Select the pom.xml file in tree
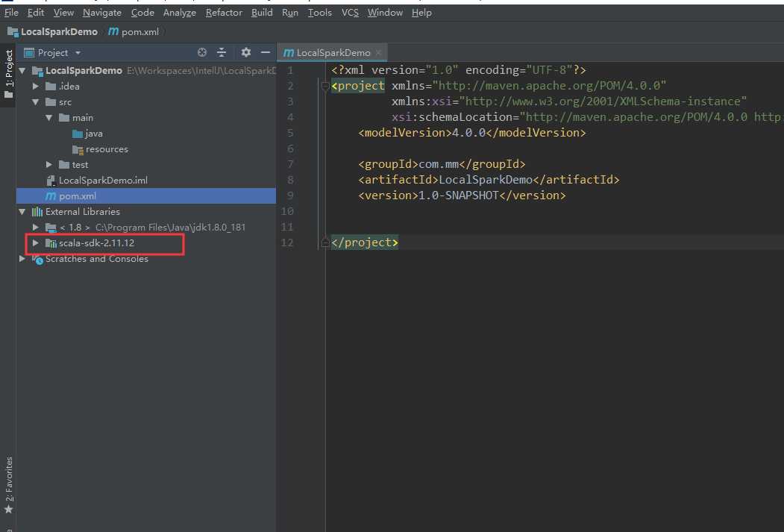The image size is (784, 532). click(146, 196)
